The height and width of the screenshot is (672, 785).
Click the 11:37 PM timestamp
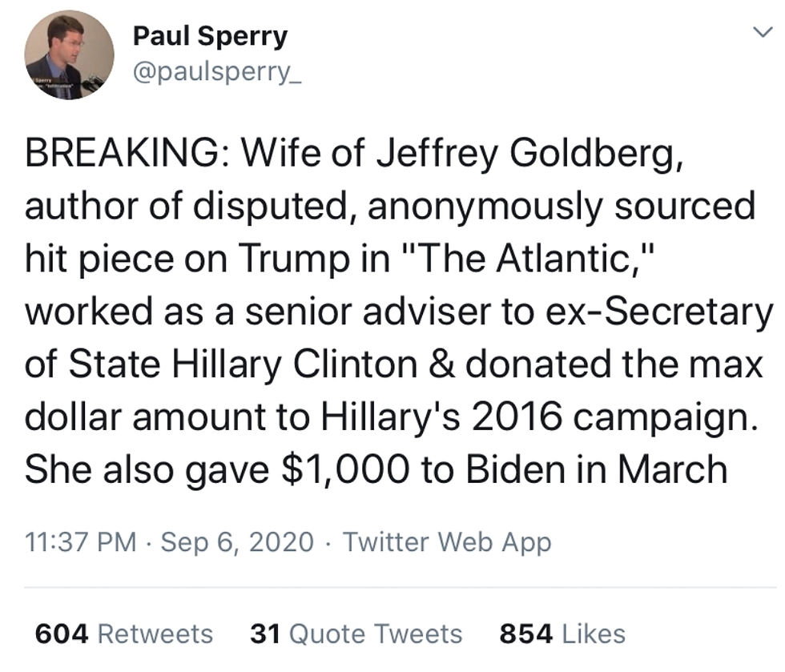(x=80, y=543)
